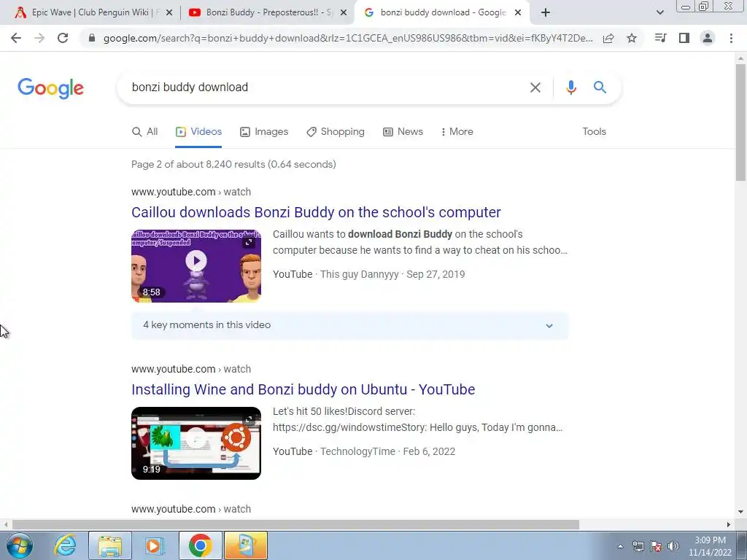Click the Google logo
747x560 pixels.
tap(50, 88)
